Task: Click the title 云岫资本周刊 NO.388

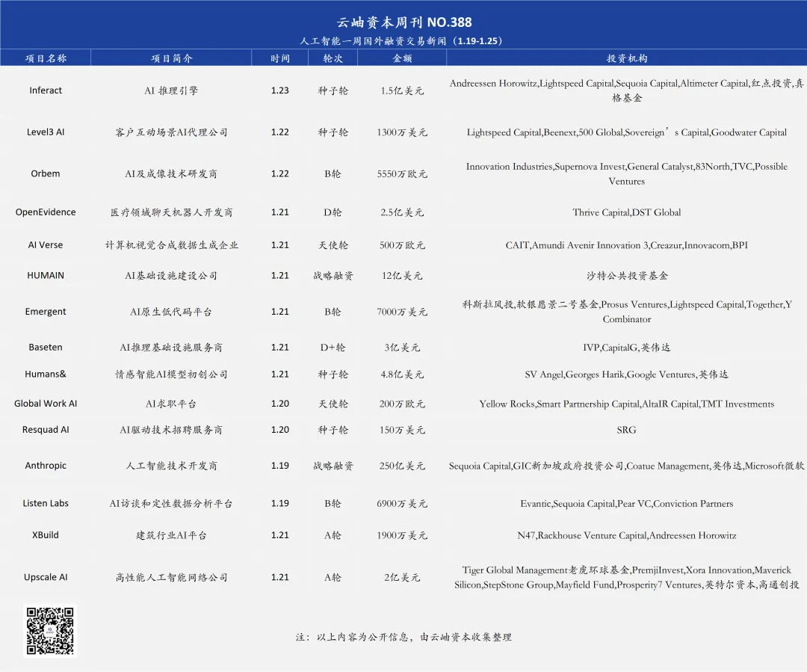Action: [404, 22]
